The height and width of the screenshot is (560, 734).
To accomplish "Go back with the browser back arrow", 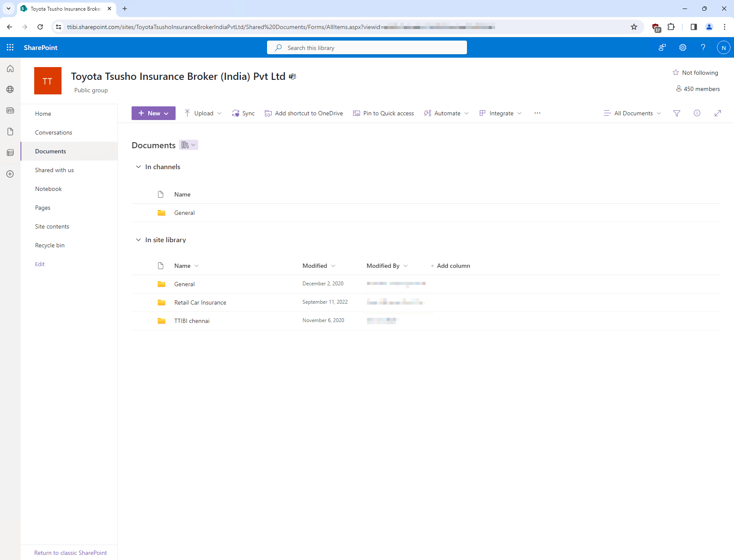I will coord(9,27).
